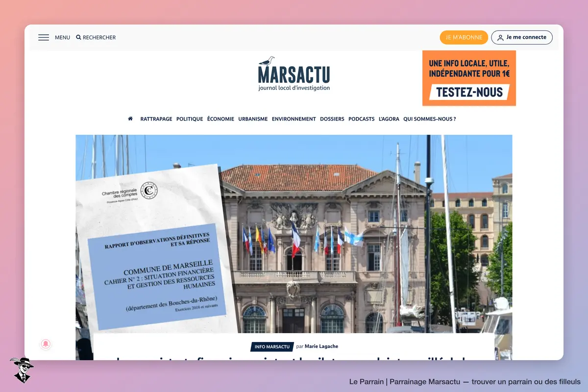This screenshot has width=588, height=392.
Task: Open the ÉCONOMIE section
Action: tap(220, 119)
